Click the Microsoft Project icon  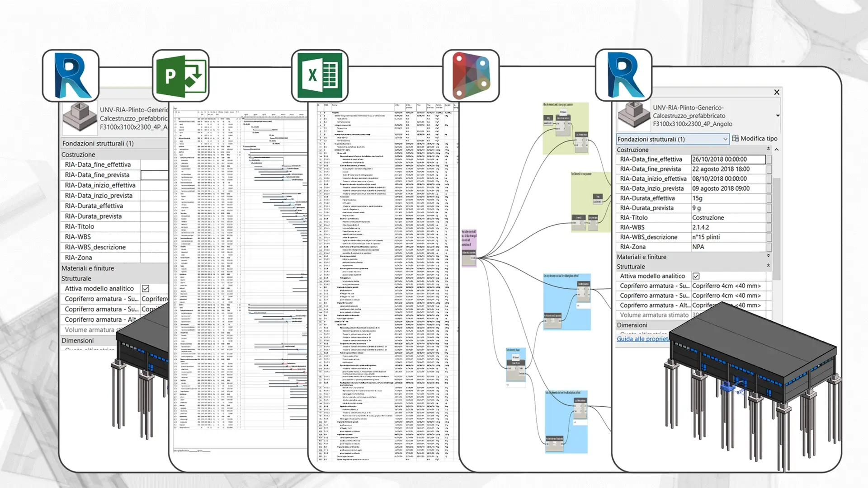tap(181, 75)
